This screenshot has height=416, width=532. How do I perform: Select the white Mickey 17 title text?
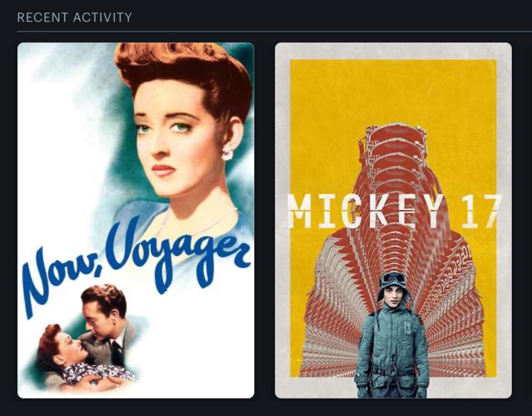coord(395,211)
